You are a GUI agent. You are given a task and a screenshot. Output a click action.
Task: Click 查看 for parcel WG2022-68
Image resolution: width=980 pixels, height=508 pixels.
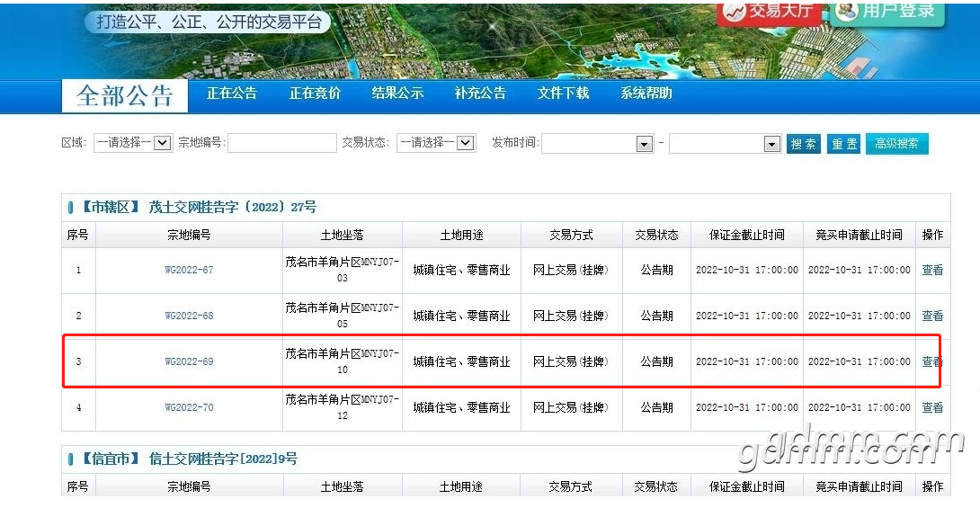[932, 316]
